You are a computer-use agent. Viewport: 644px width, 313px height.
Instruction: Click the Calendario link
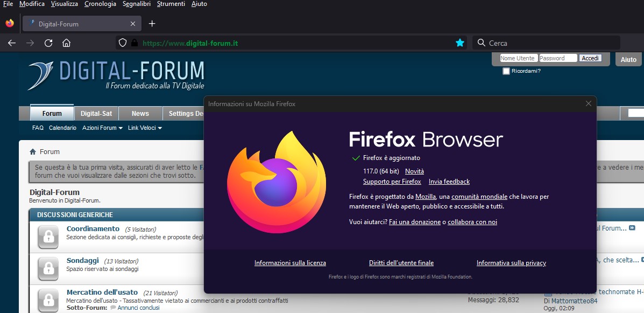[62, 128]
